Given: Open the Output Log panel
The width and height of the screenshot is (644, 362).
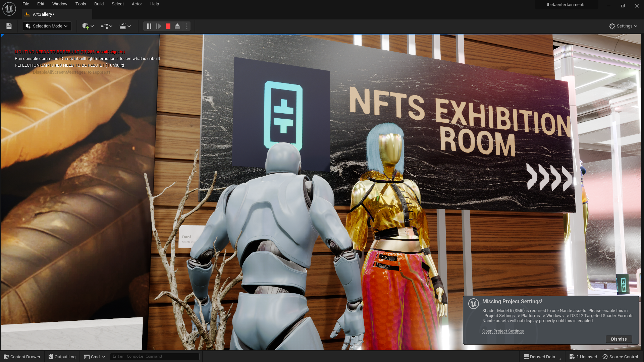Looking at the screenshot, I should (62, 357).
